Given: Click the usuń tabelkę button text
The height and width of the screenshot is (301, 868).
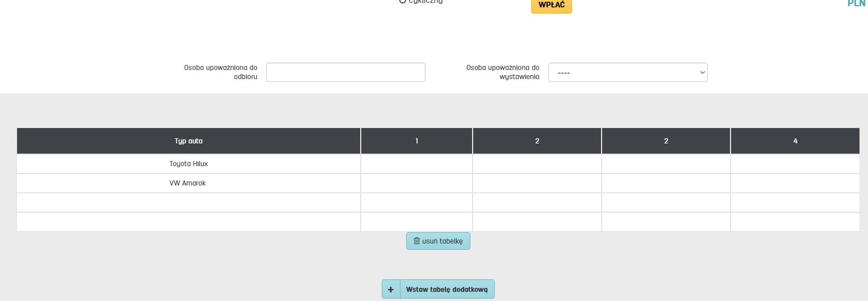Looking at the screenshot, I should pyautogui.click(x=443, y=241).
